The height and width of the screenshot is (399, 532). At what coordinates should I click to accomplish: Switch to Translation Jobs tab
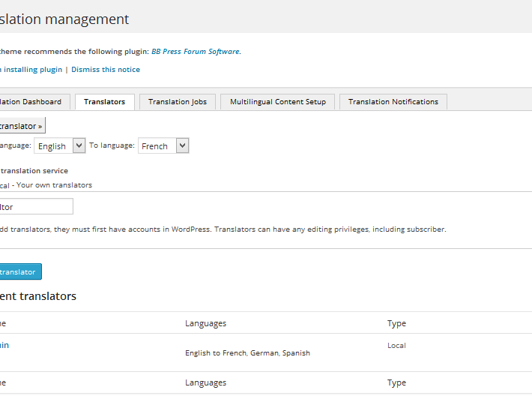(178, 102)
